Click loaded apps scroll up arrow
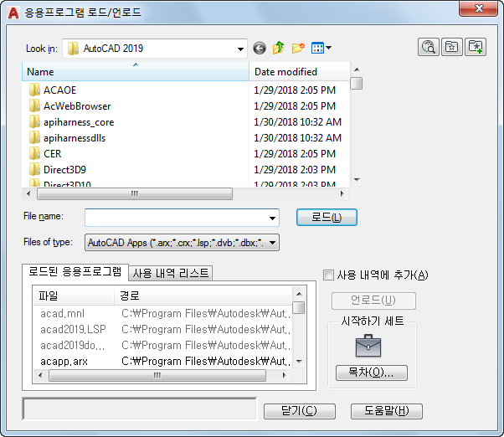504x437 pixels. click(x=299, y=294)
